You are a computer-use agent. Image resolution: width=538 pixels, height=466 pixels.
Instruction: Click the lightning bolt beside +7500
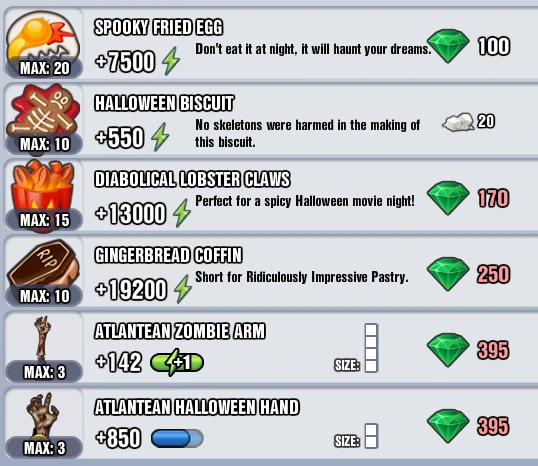[171, 61]
